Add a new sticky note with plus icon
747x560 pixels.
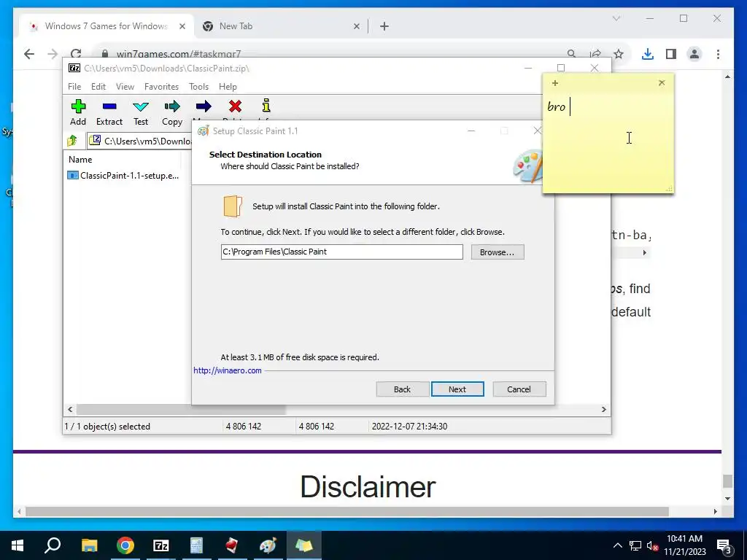[x=554, y=83]
